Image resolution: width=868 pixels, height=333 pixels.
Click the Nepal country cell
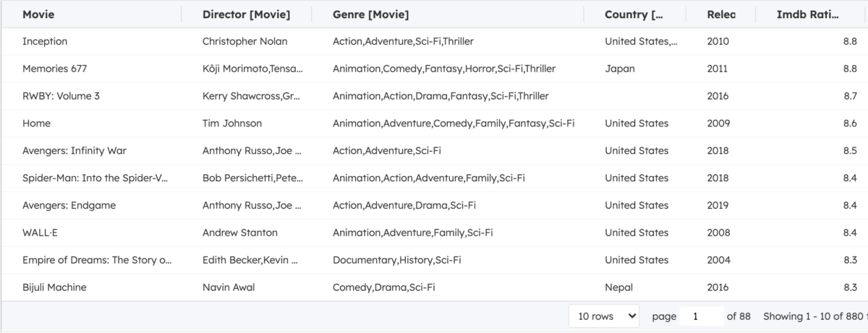click(x=618, y=287)
